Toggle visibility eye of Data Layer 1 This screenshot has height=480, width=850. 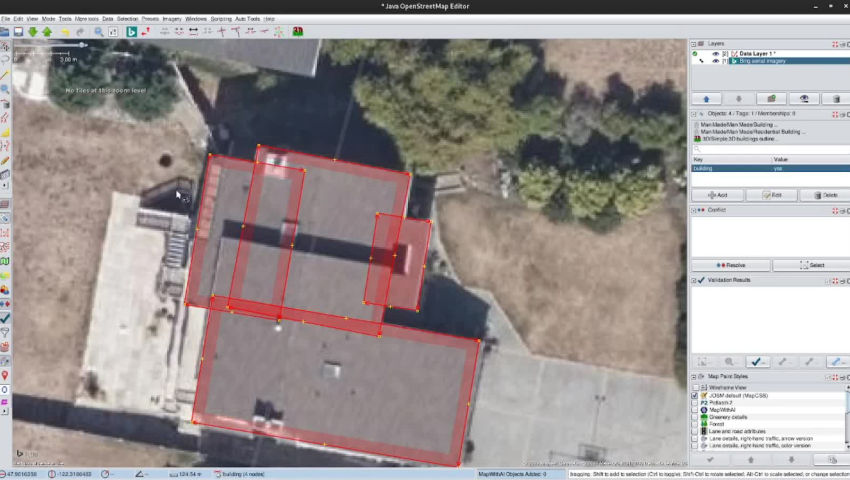click(715, 54)
